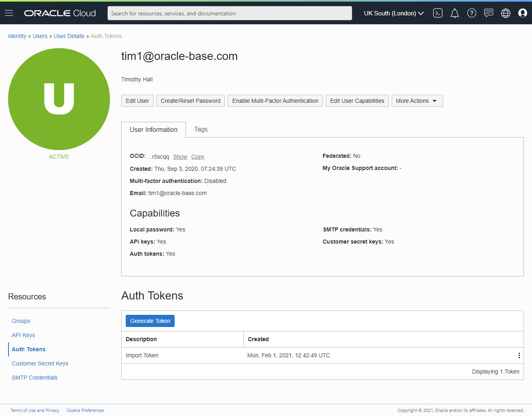Click the tim1@oracle-base.com page title
This screenshot has height=416, width=532.
pos(179,56)
